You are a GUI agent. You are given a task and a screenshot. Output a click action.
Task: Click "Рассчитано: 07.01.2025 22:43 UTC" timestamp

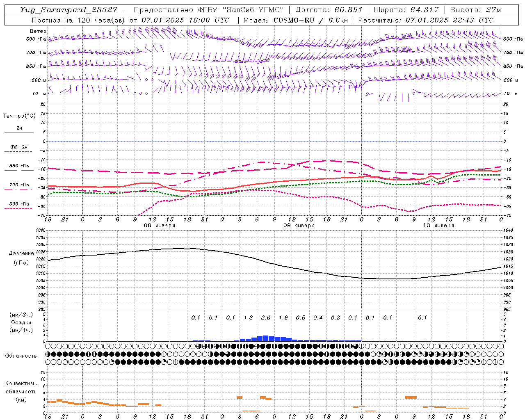426,20
